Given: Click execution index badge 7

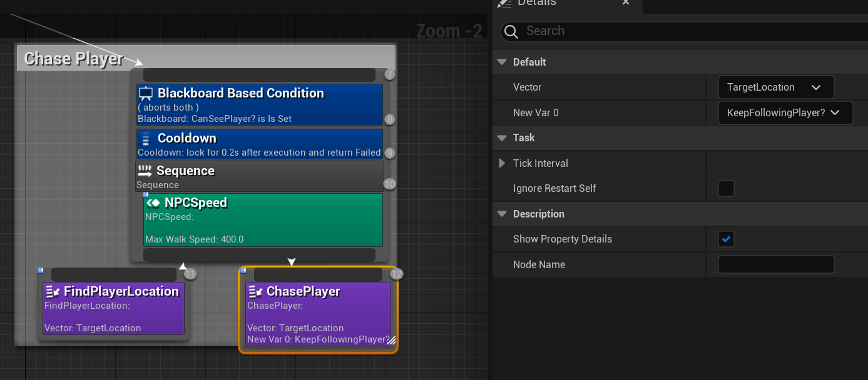Looking at the screenshot, I should [390, 75].
